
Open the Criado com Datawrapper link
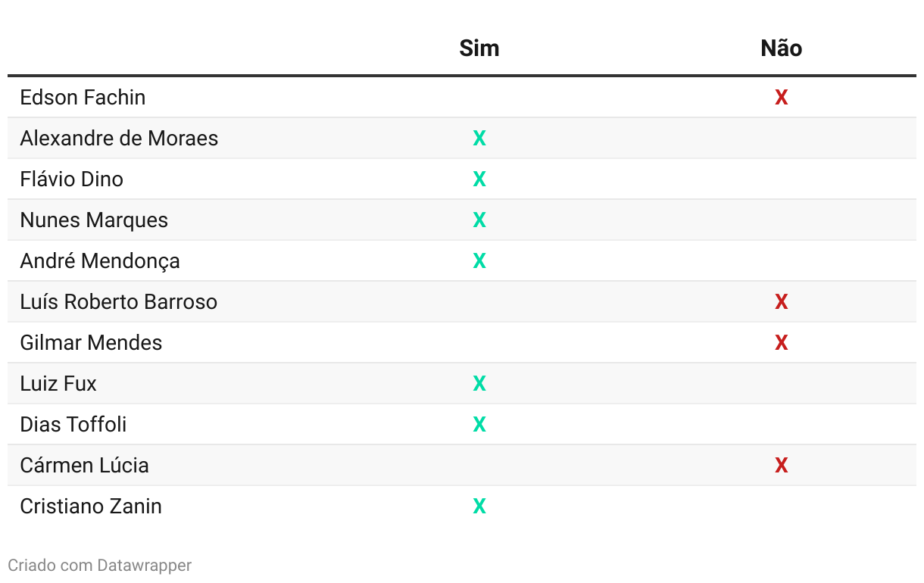[x=100, y=565]
